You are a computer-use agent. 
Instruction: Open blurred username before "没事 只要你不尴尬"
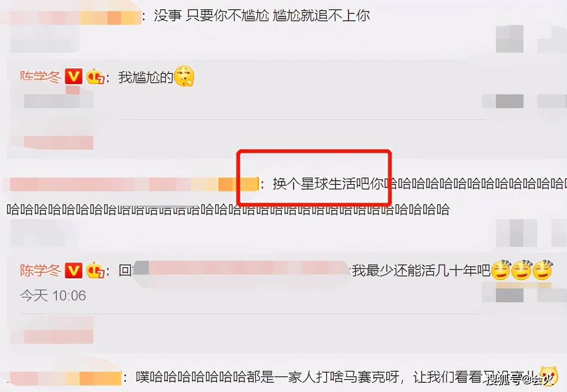pos(71,17)
